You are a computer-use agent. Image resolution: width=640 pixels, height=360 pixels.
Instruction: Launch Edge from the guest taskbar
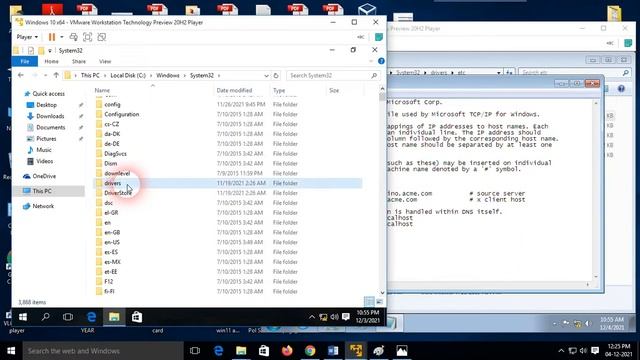pyautogui.click(x=91, y=317)
